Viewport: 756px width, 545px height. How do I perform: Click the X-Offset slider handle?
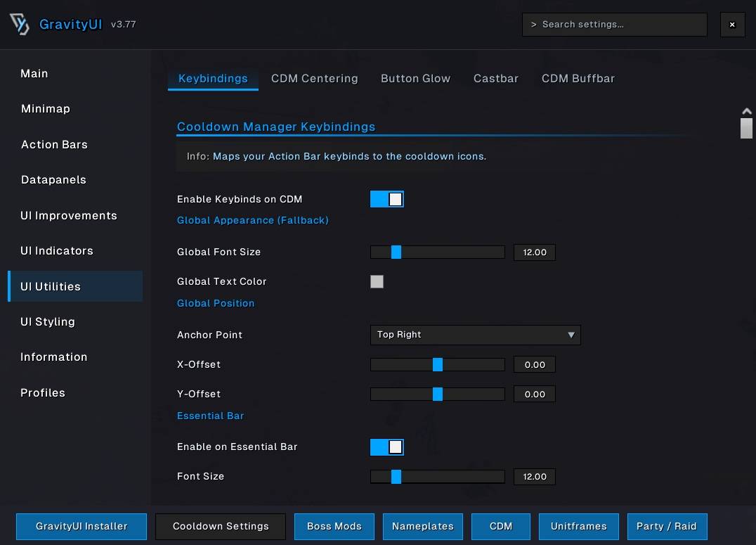click(437, 364)
